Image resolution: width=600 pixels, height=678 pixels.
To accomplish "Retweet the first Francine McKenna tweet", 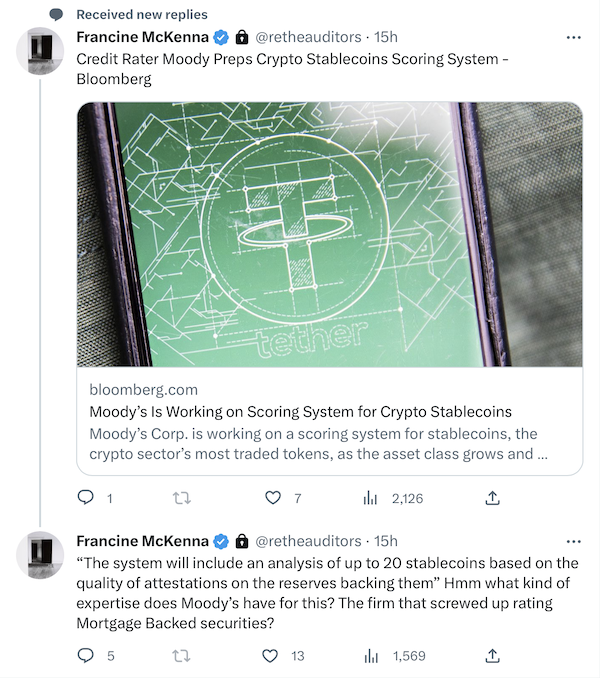I will (x=181, y=497).
